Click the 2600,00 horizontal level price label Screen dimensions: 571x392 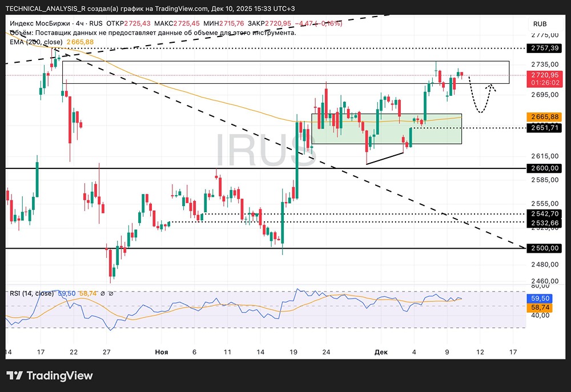[x=544, y=168]
